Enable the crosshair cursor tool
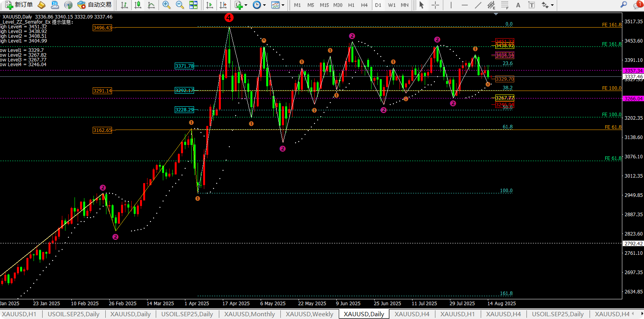 pos(435,5)
